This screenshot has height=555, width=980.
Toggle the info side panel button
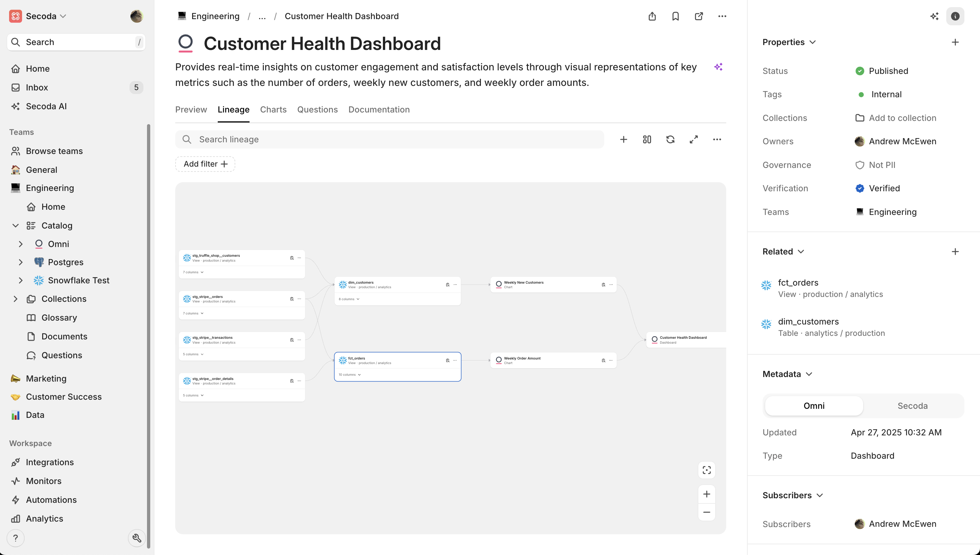tap(955, 16)
